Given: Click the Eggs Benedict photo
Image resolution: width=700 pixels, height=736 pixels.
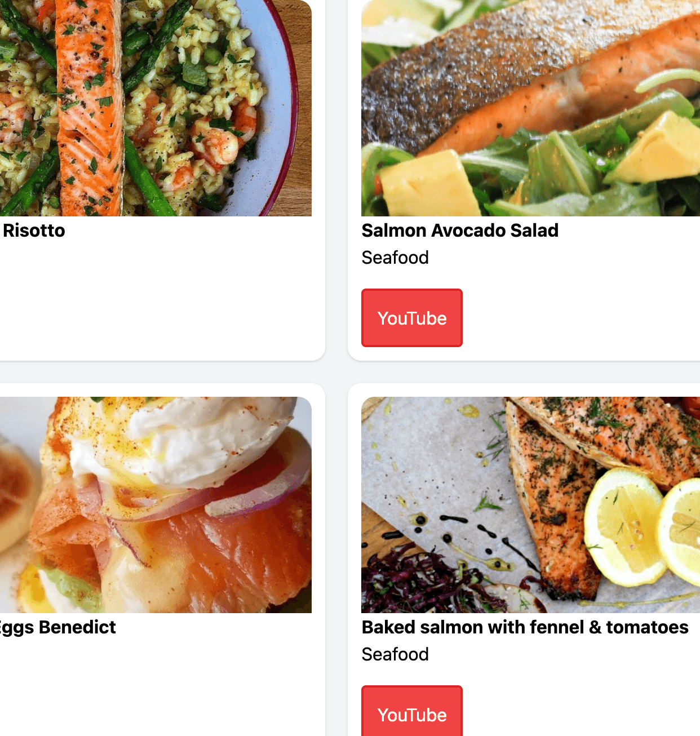Looking at the screenshot, I should [156, 505].
